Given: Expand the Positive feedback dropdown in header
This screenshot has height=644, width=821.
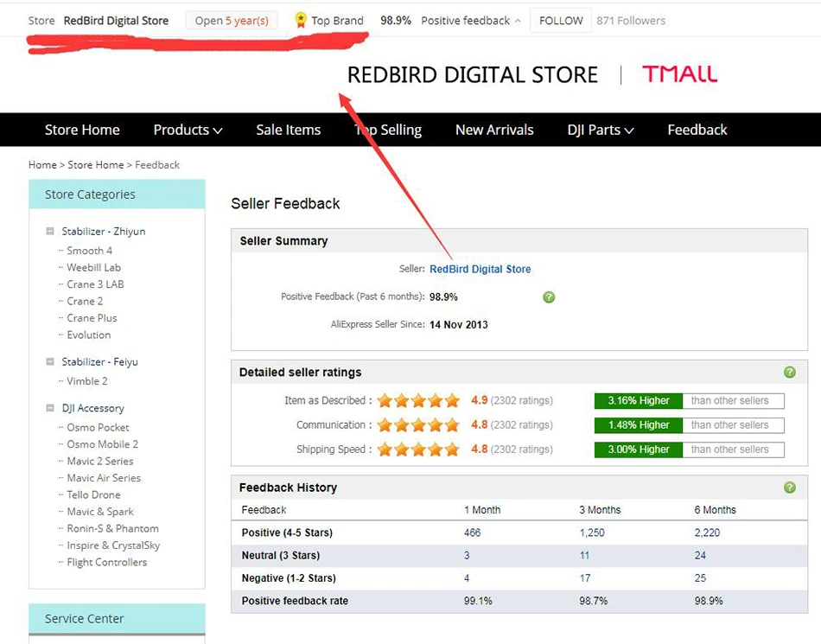Looking at the screenshot, I should click(471, 21).
